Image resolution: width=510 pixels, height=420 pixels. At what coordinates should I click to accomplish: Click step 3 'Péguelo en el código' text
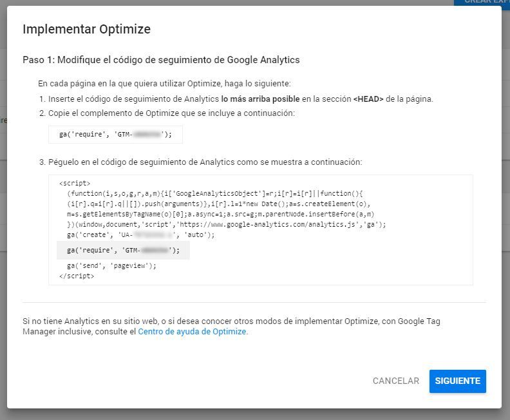pyautogui.click(x=205, y=162)
